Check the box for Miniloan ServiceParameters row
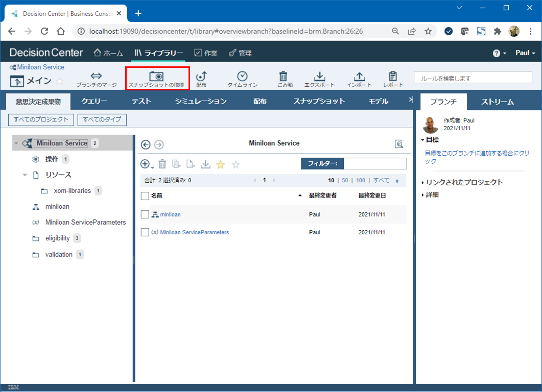542x392 pixels. (145, 232)
